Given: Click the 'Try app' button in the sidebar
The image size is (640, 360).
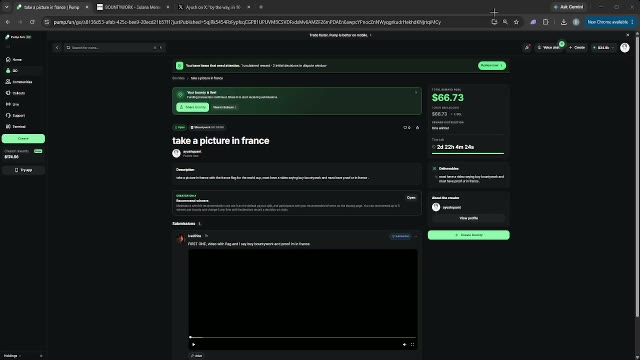Looking at the screenshot, I should pos(23,170).
